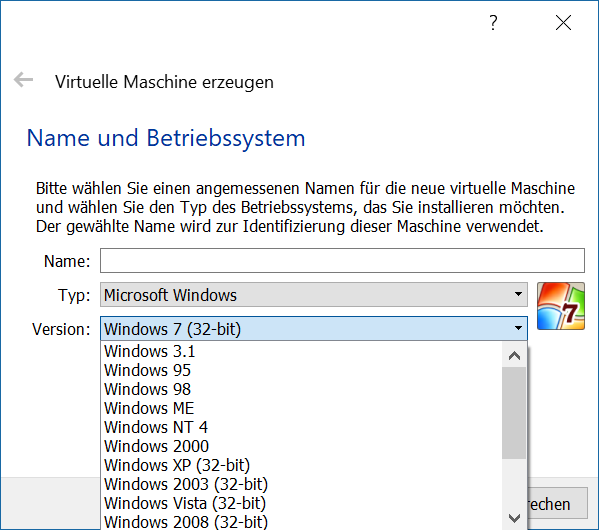Click the partially hidden Abbrechen button
The height and width of the screenshot is (530, 599).
pyautogui.click(x=558, y=504)
